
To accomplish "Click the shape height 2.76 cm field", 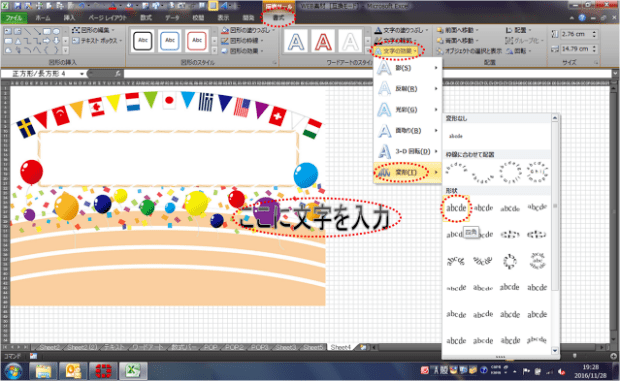I will pyautogui.click(x=576, y=34).
